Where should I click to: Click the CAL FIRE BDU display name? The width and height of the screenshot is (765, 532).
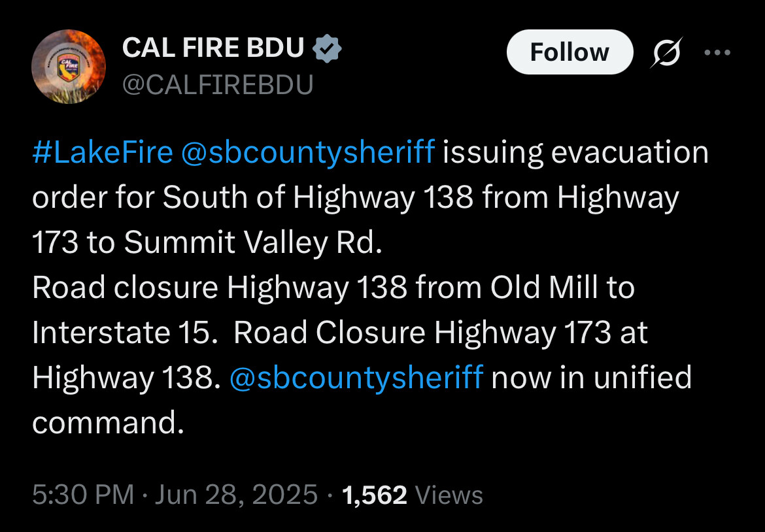213,48
